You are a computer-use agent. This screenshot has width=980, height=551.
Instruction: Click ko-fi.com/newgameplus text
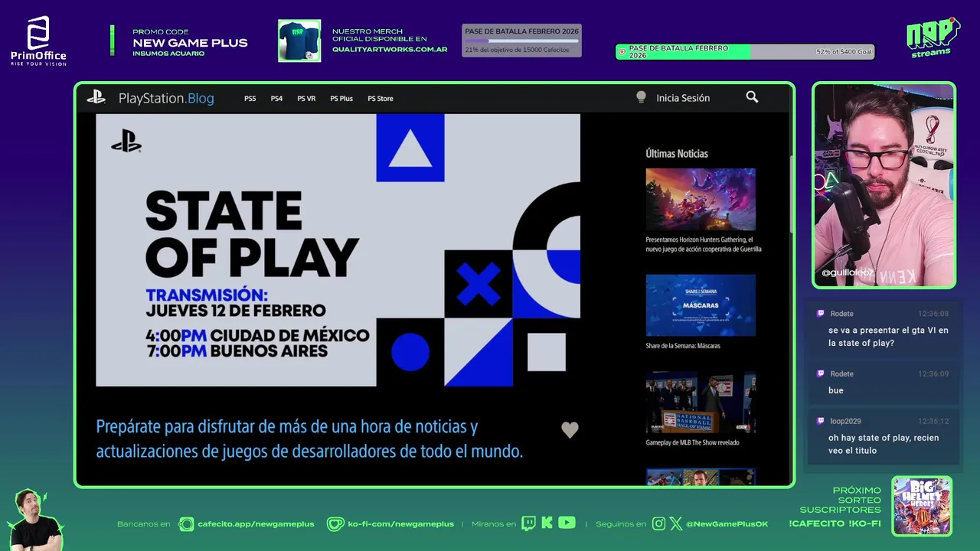(400, 524)
